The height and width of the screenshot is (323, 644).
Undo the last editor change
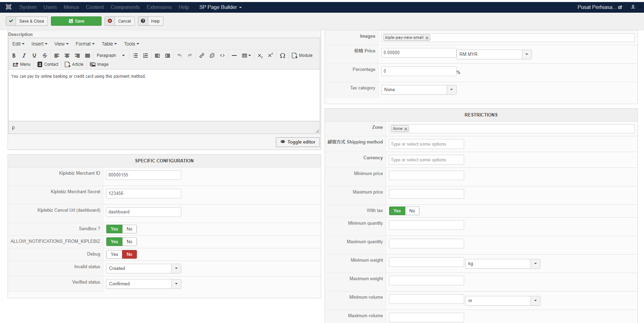[x=180, y=55]
